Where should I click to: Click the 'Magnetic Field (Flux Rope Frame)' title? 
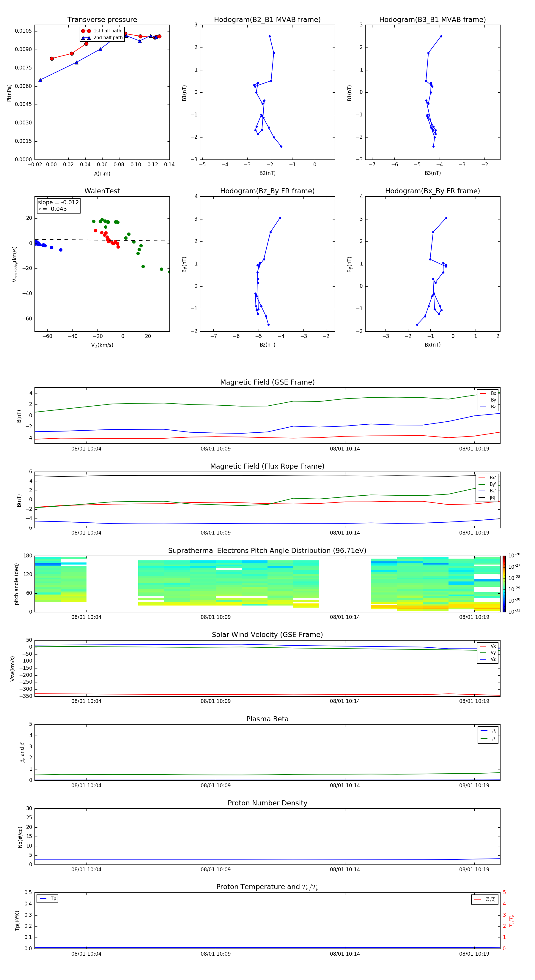(x=267, y=466)
